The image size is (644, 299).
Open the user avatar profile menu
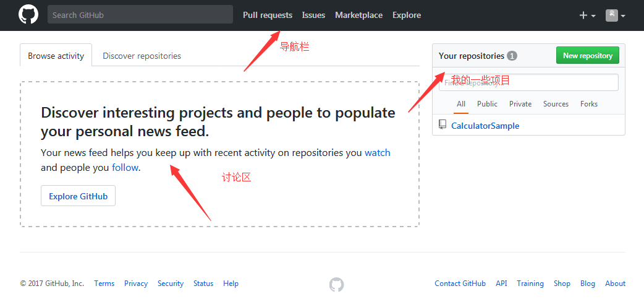click(x=615, y=15)
